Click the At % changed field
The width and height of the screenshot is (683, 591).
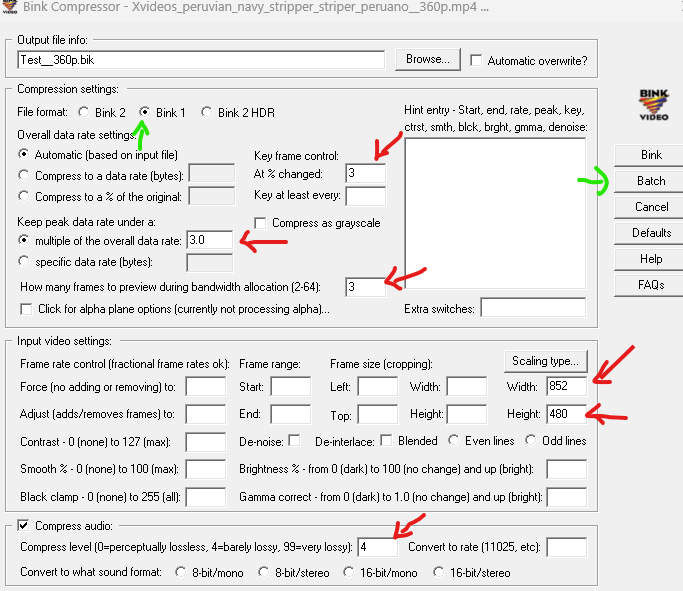click(x=365, y=173)
